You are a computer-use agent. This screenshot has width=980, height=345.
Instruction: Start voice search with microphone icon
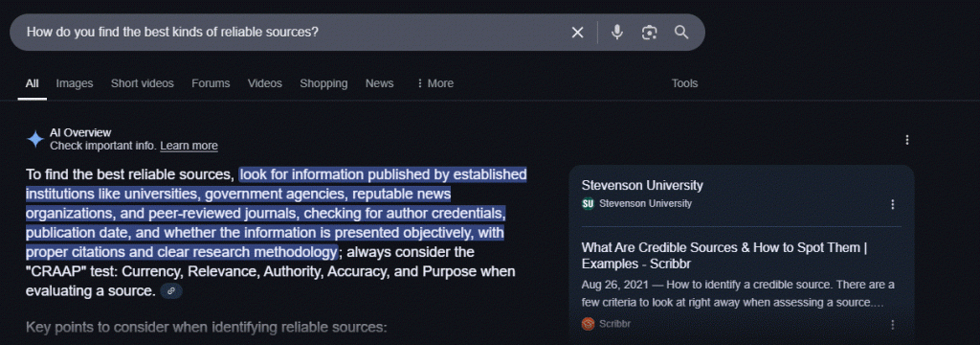tap(617, 32)
